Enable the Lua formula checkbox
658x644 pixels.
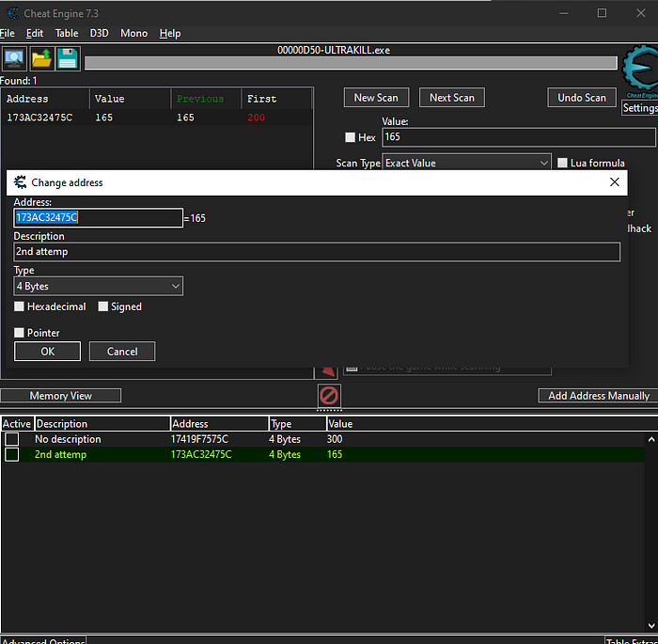click(562, 163)
